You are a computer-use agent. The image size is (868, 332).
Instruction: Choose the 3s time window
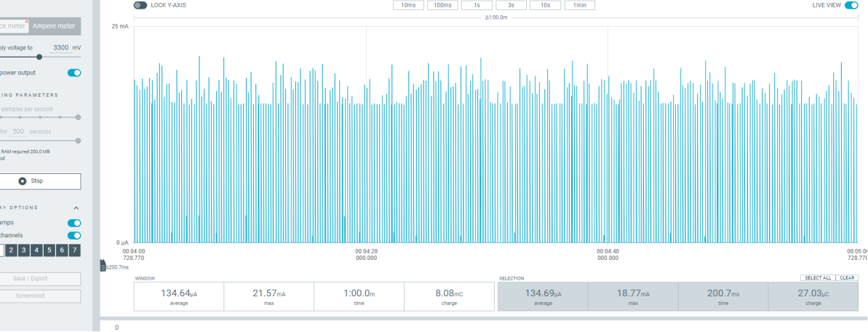click(x=511, y=6)
